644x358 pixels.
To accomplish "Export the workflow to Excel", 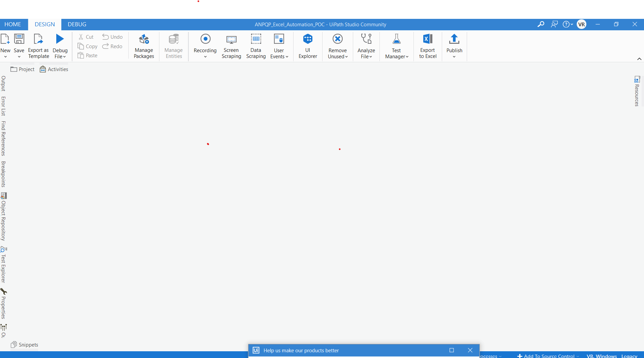I will 427,46.
